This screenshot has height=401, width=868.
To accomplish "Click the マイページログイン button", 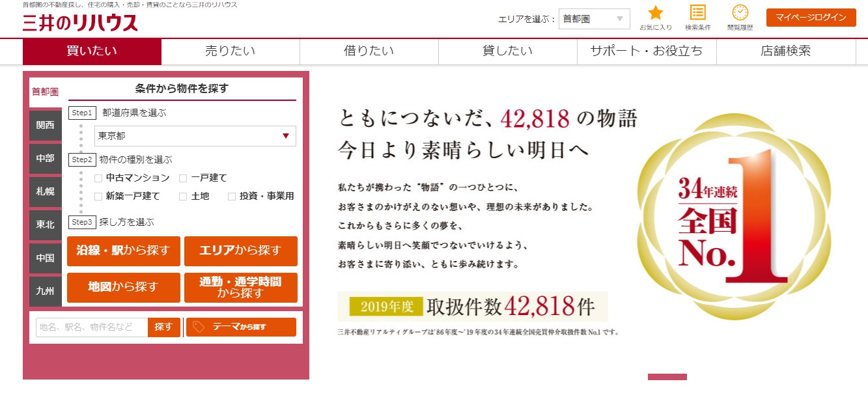I will [x=811, y=18].
